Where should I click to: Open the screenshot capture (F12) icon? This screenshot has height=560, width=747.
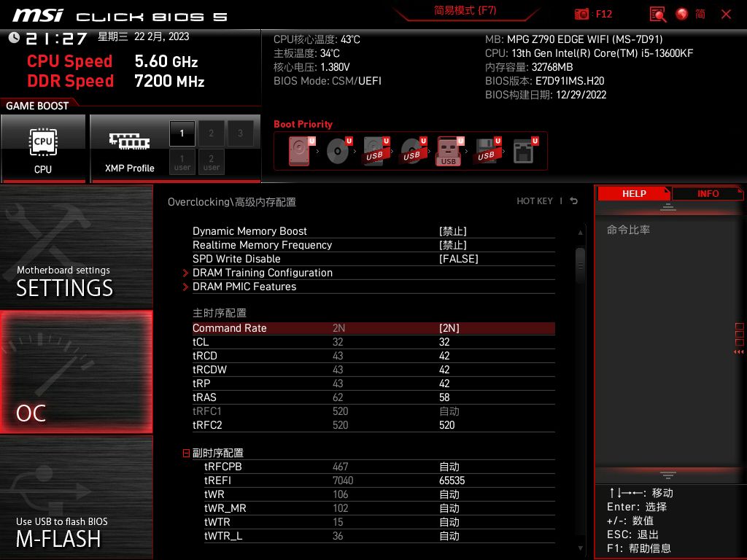pyautogui.click(x=583, y=14)
